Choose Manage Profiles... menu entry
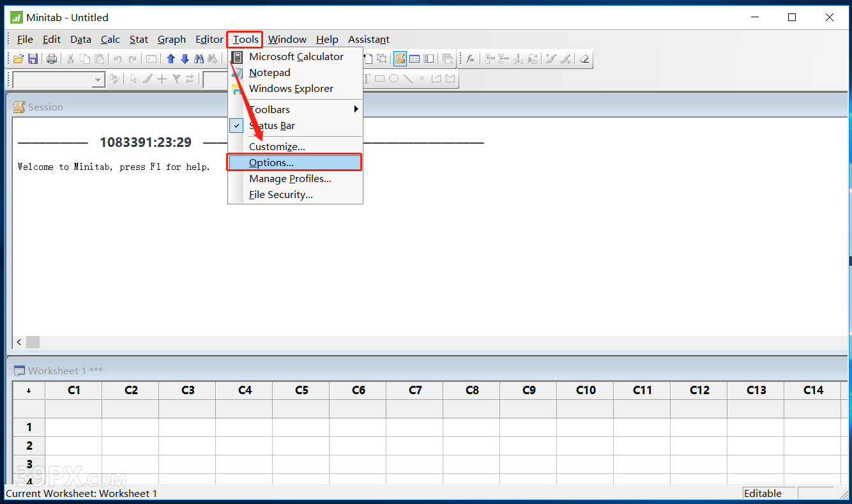The width and height of the screenshot is (852, 504). click(x=296, y=178)
